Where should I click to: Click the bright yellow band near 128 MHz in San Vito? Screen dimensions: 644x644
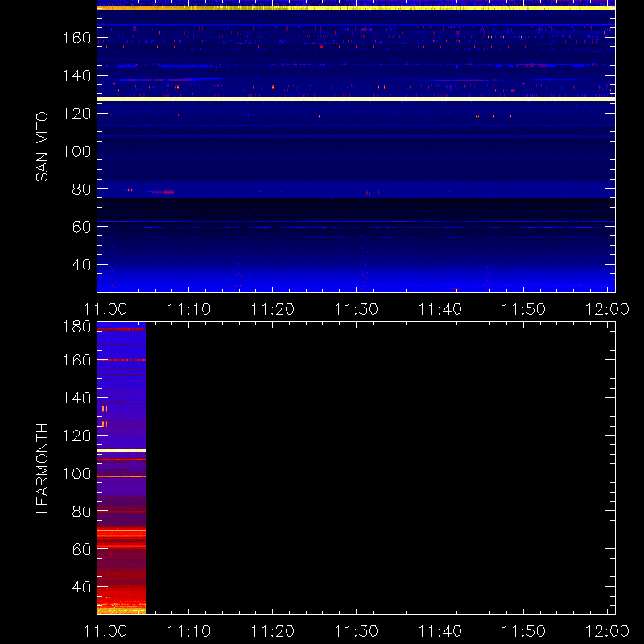click(356, 98)
